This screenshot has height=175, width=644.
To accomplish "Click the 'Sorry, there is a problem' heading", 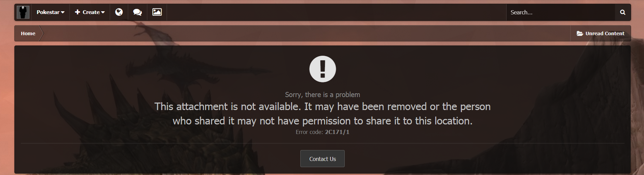I will click(x=323, y=95).
